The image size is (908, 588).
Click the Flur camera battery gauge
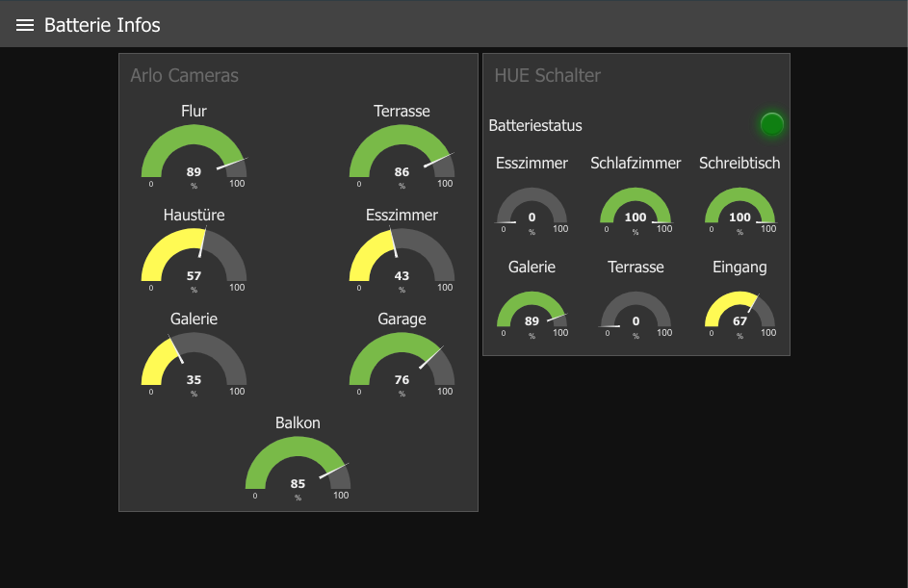pos(194,156)
